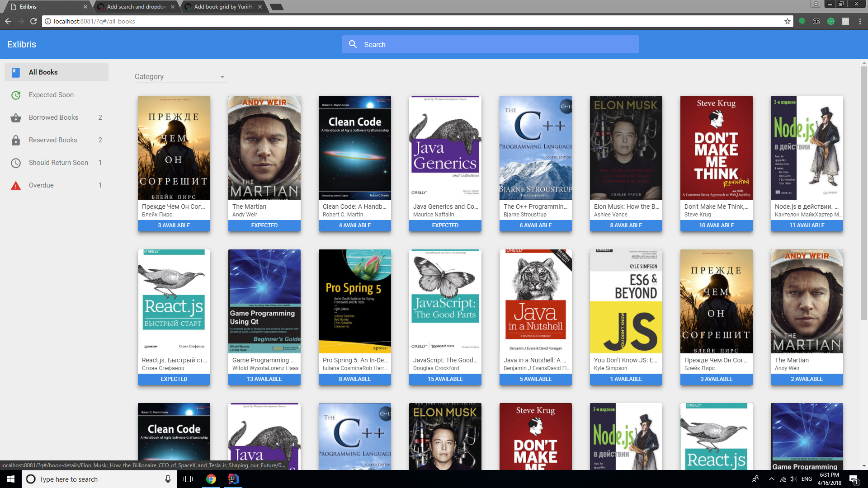The height and width of the screenshot is (488, 868).
Task: Select the Should Return Soon sidebar item
Action: click(x=57, y=163)
